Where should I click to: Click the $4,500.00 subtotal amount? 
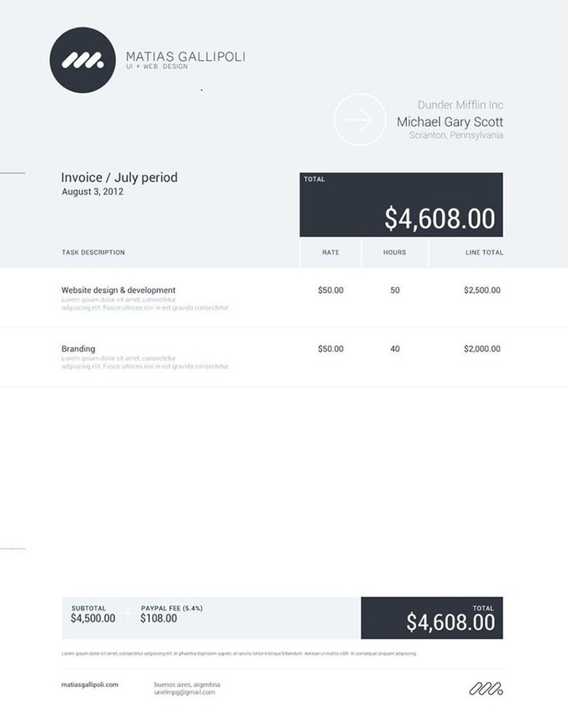coord(92,618)
